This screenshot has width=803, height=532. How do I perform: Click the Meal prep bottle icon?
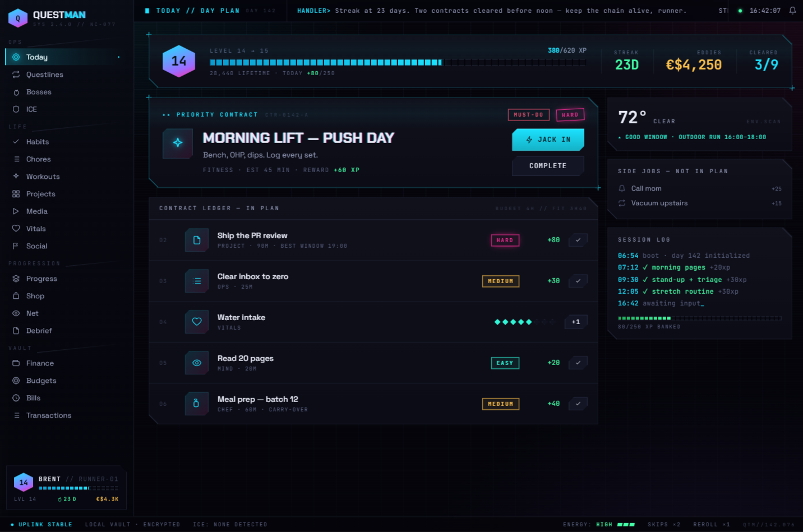point(197,404)
